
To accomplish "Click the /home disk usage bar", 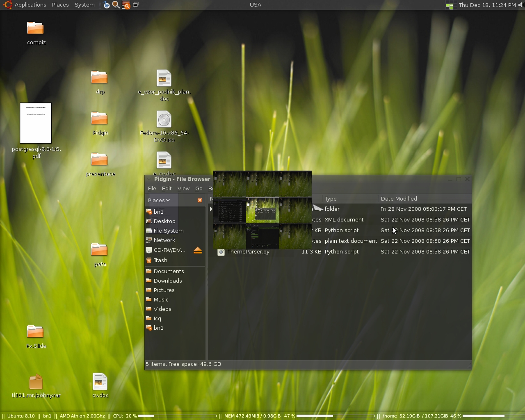I will pos(494,416).
